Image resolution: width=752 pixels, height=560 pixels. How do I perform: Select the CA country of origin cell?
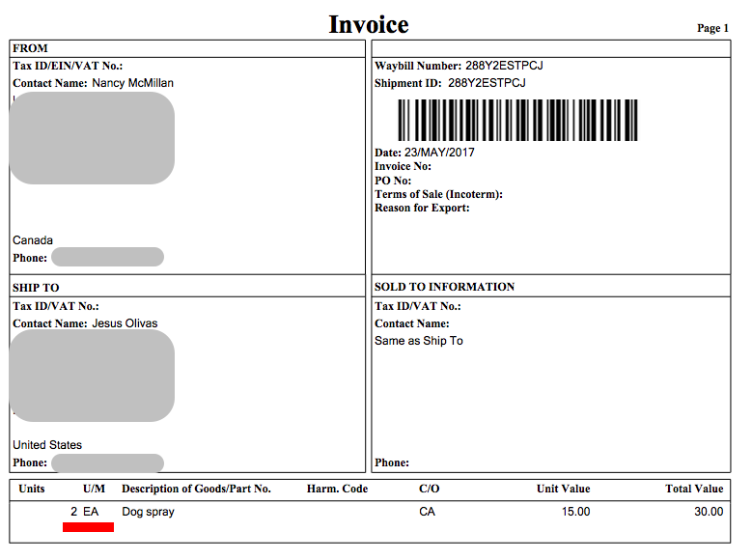427,512
